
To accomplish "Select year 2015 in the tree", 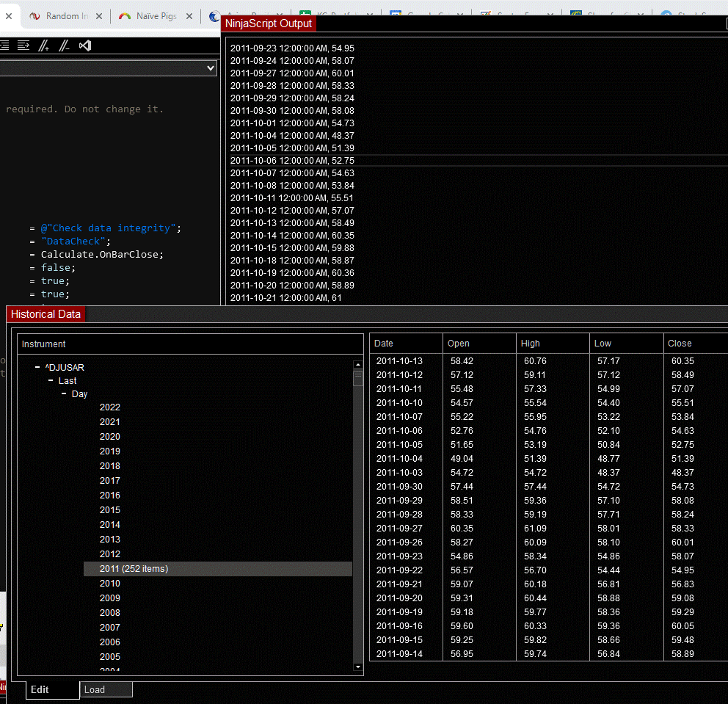I will [x=110, y=510].
